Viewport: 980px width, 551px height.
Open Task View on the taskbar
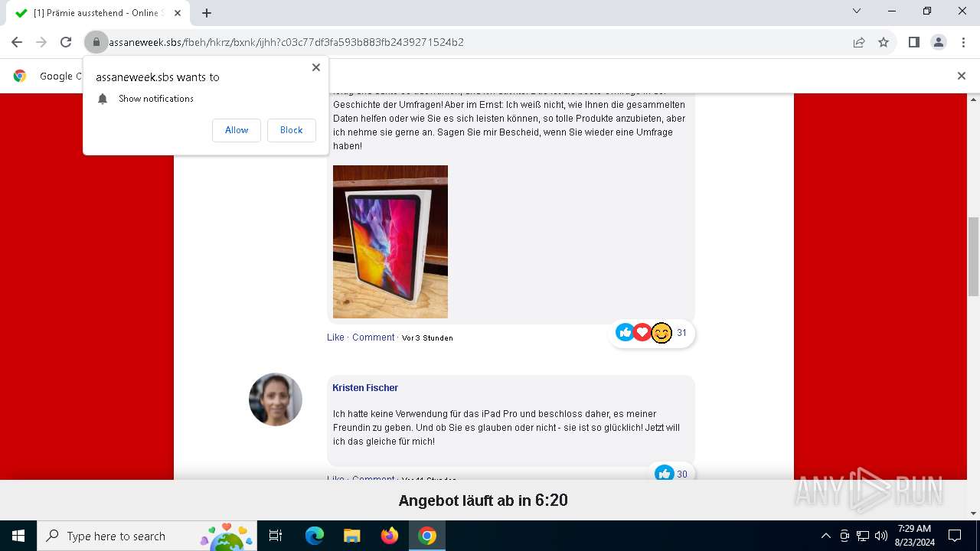click(276, 536)
